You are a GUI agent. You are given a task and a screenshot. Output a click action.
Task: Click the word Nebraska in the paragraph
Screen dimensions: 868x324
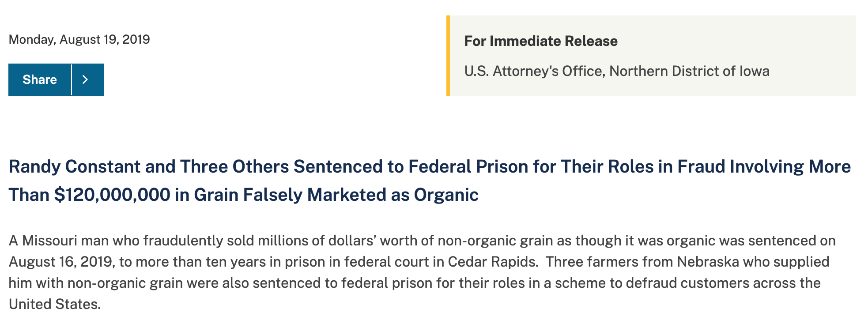coord(708,262)
